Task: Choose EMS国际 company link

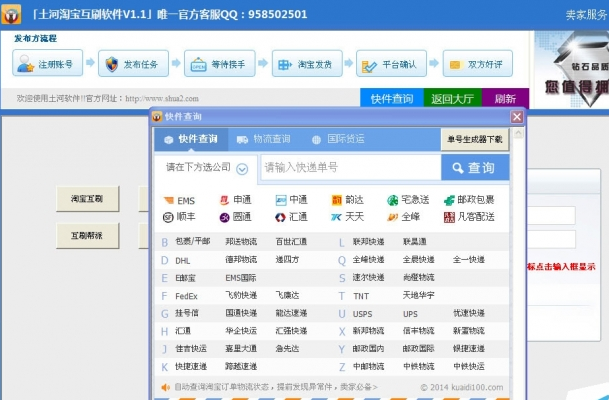Action: (240, 278)
